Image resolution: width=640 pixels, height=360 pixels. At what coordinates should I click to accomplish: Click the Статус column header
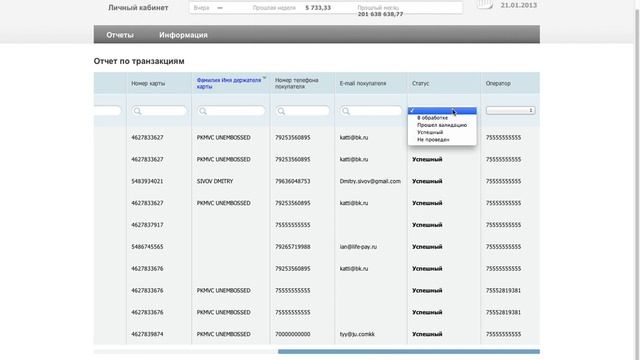coord(420,83)
